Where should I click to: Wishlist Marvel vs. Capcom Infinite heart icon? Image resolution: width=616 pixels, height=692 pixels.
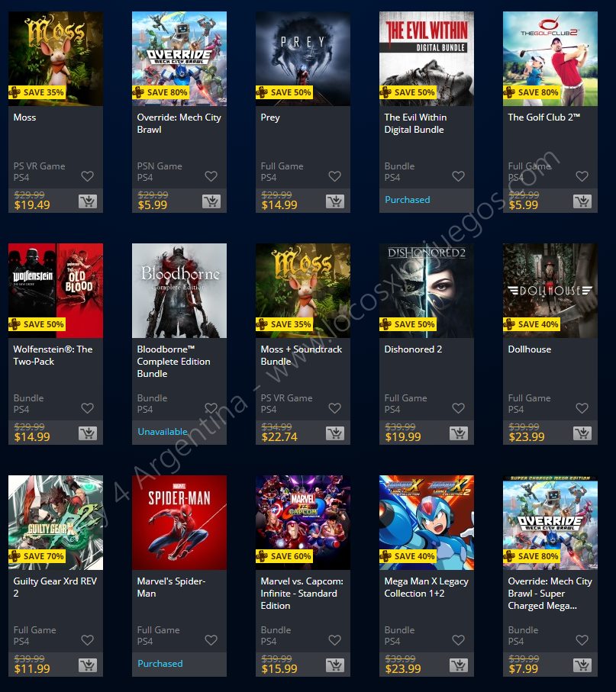pos(334,640)
